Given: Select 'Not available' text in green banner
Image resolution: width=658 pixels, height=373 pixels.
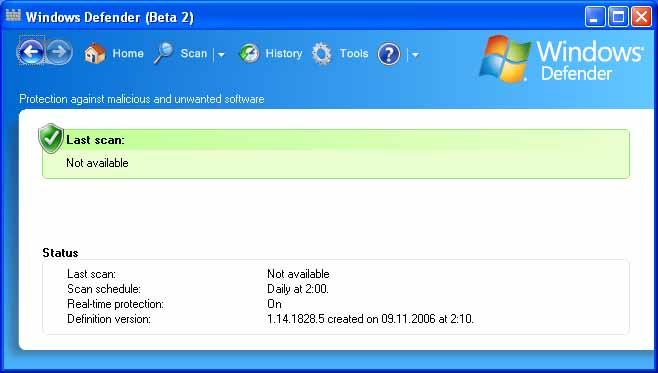Looking at the screenshot, I should 97,163.
